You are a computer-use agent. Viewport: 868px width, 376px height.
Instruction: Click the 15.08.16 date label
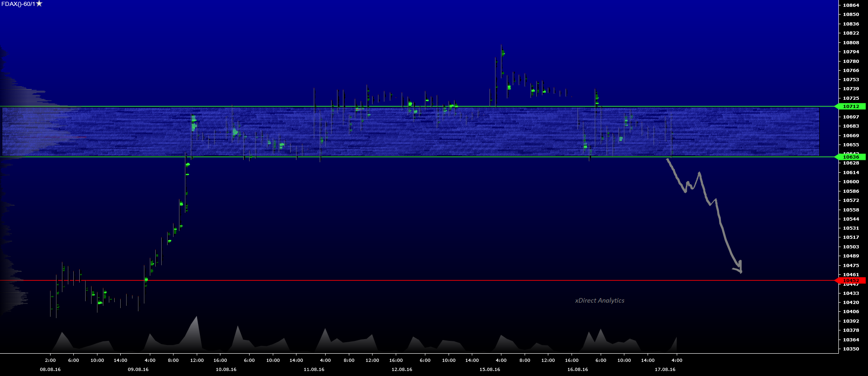(x=490, y=369)
